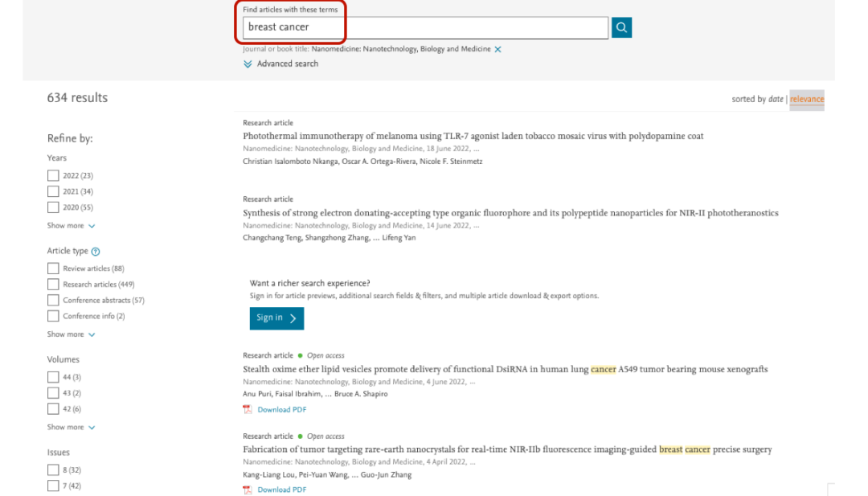This screenshot has height=496, width=868.
Task: Expand Advanced search chevron
Action: [248, 64]
